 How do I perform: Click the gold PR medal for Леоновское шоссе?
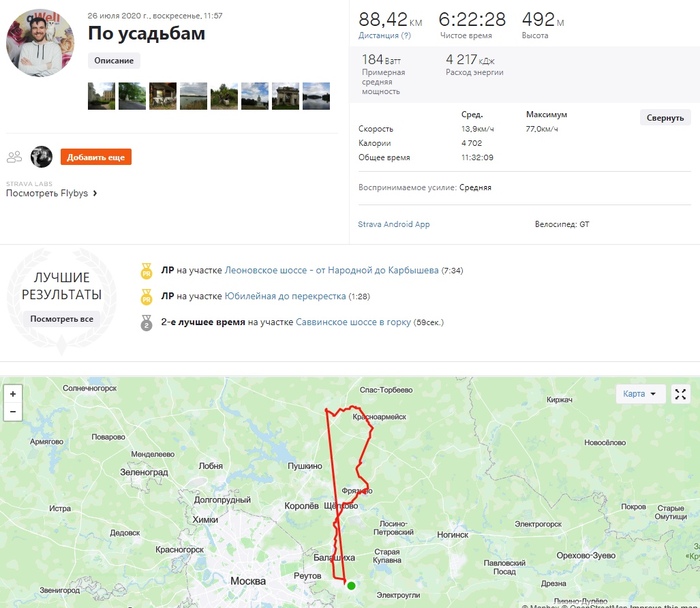point(146,271)
